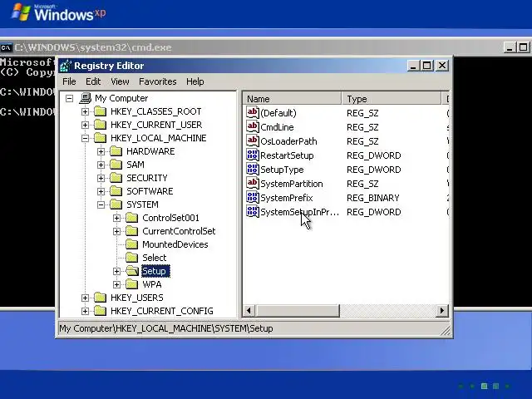532x399 pixels.
Task: Select the HKEY_CLASSES_ROOT folder icon
Action: [100, 111]
